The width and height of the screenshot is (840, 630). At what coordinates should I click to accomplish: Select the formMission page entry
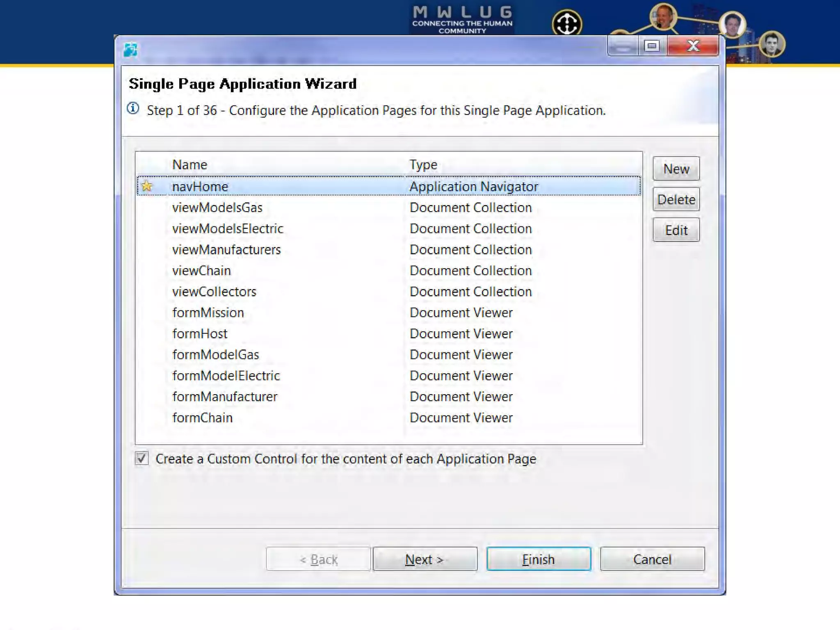pos(208,313)
